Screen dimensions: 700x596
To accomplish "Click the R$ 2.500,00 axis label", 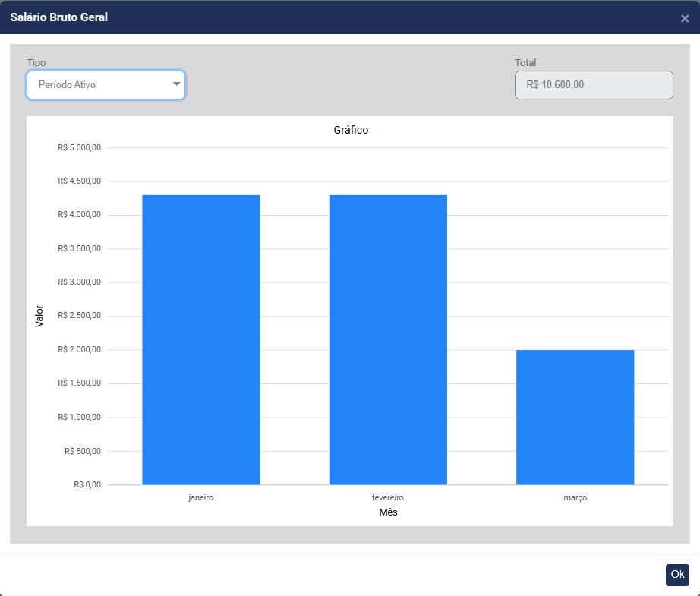I will click(x=79, y=316).
